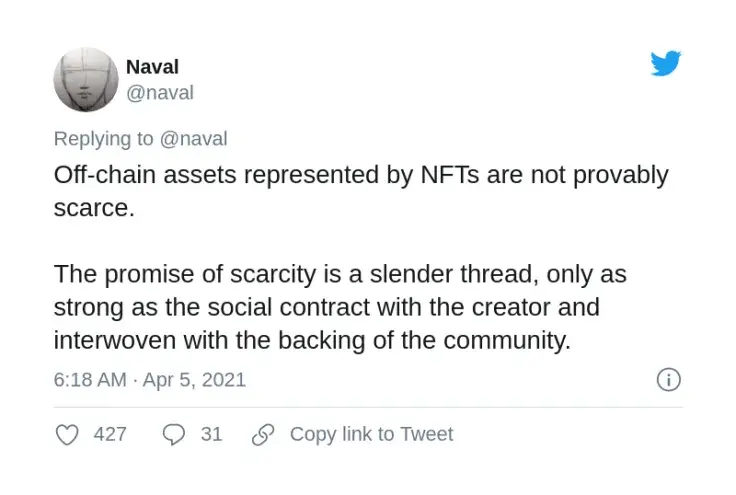Click the 6:18 AM timestamp
This screenshot has width=736, height=495.
click(x=90, y=380)
